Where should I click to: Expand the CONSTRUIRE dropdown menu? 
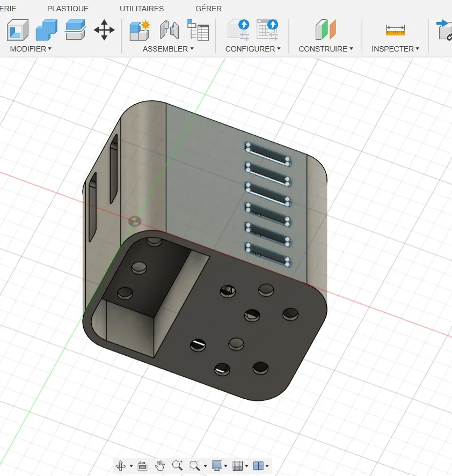(x=326, y=49)
